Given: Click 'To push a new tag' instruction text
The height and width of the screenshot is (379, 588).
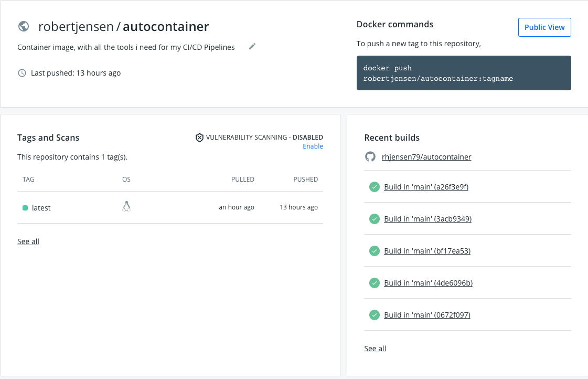Looking at the screenshot, I should coord(419,44).
